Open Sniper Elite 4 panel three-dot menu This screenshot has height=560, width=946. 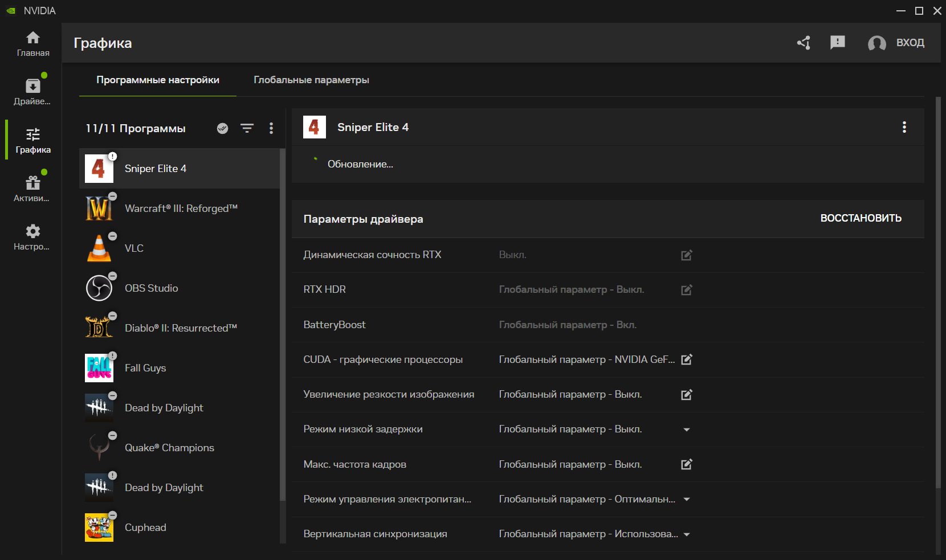coord(904,127)
